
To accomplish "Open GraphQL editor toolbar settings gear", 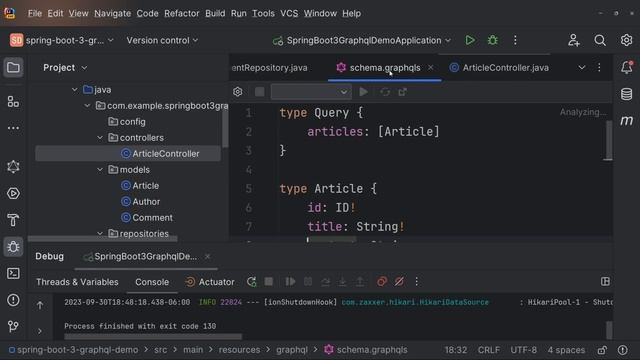I will point(238,92).
